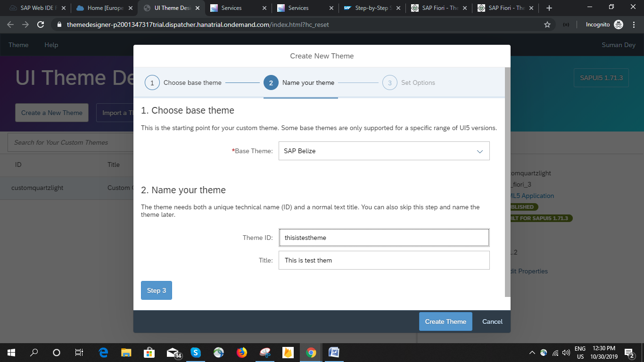This screenshot has height=362, width=644.
Task: Open Firefox from the taskbar
Action: click(241, 352)
